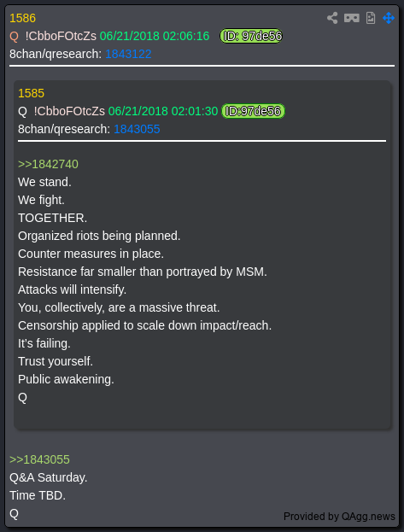
Task: Click the VR cardboard goggles icon
Action: pos(351,18)
